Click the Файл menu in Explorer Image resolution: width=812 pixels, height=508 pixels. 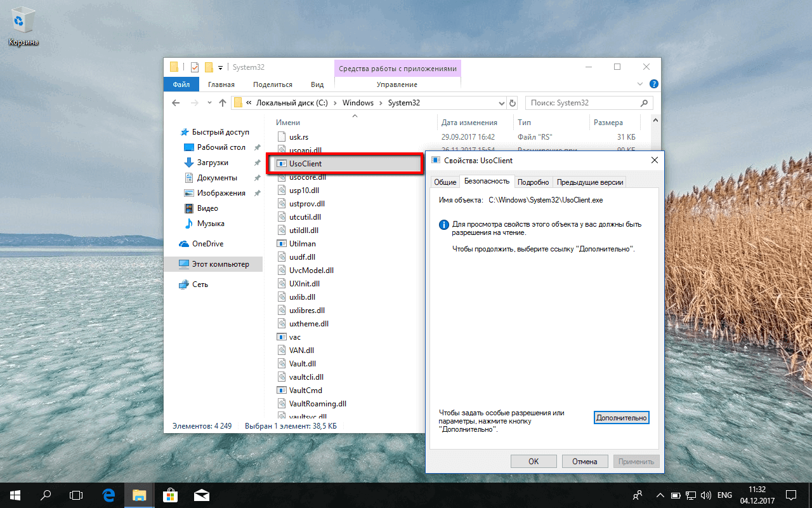[x=181, y=83]
